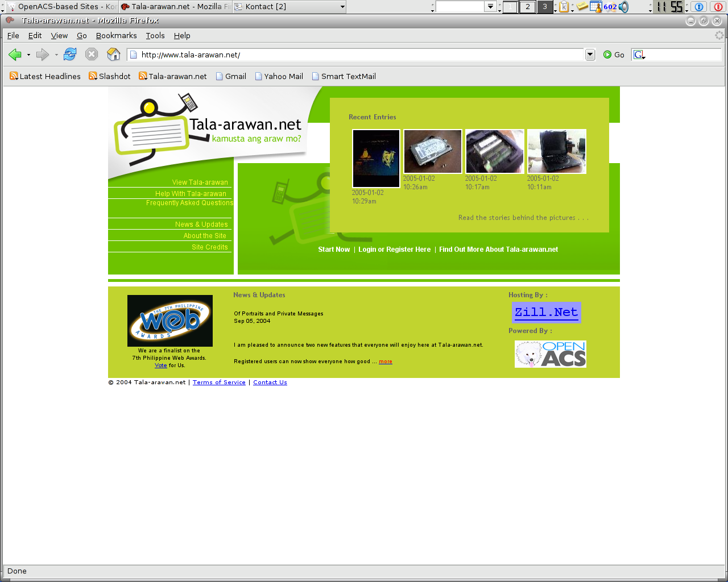
Task: Click the green Back arrow button
Action: [15, 55]
